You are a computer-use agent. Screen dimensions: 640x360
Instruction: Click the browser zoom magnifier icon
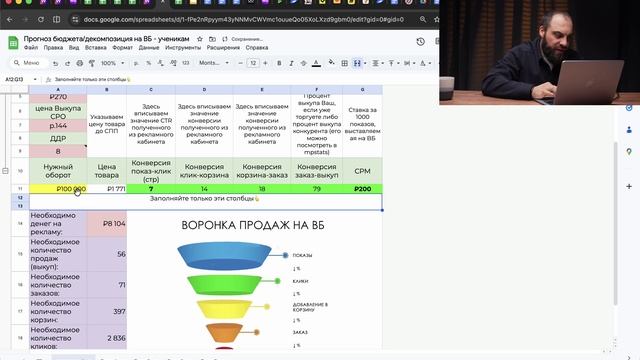423,19
